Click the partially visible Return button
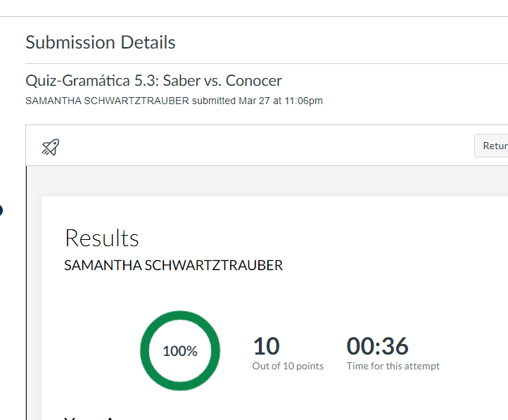The image size is (508, 420). coord(492,146)
